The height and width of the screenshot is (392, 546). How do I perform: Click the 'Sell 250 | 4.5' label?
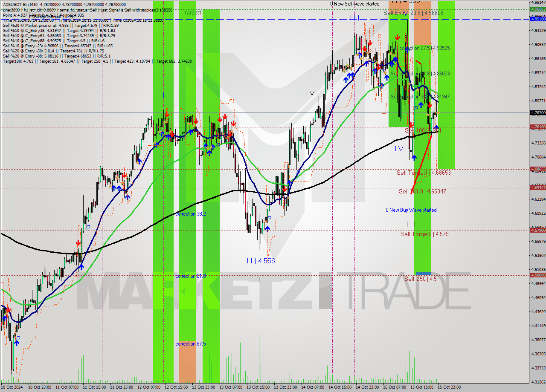click(x=421, y=279)
